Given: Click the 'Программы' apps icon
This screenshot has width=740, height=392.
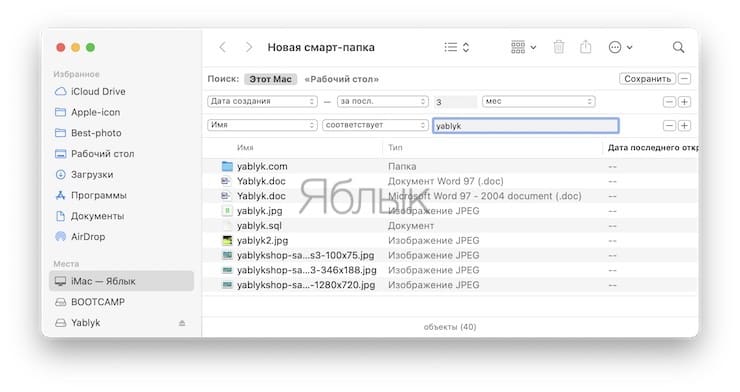Looking at the screenshot, I should (60, 195).
